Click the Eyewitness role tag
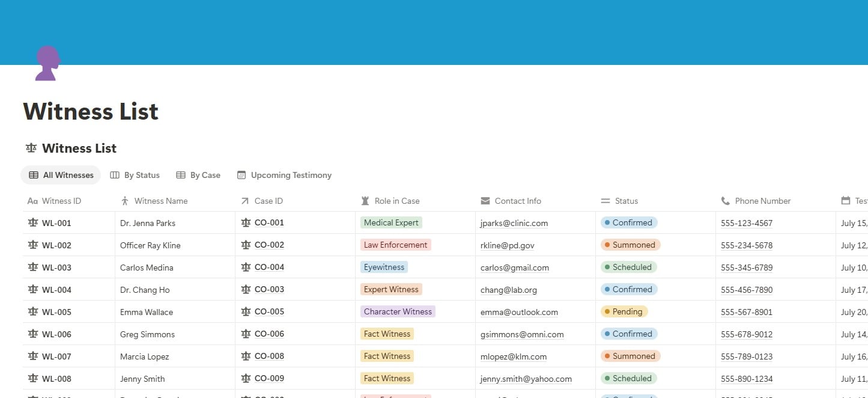Image resolution: width=868 pixels, height=398 pixels. click(384, 267)
